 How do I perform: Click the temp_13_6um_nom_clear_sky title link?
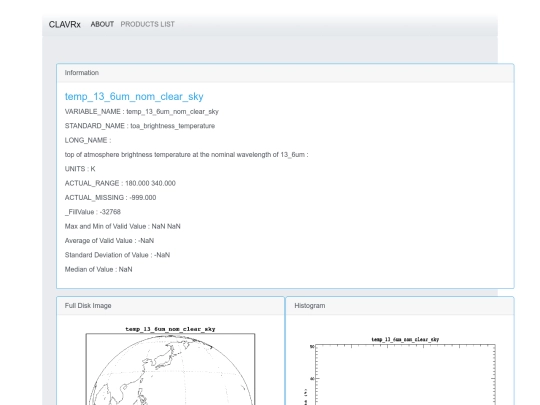pyautogui.click(x=134, y=97)
